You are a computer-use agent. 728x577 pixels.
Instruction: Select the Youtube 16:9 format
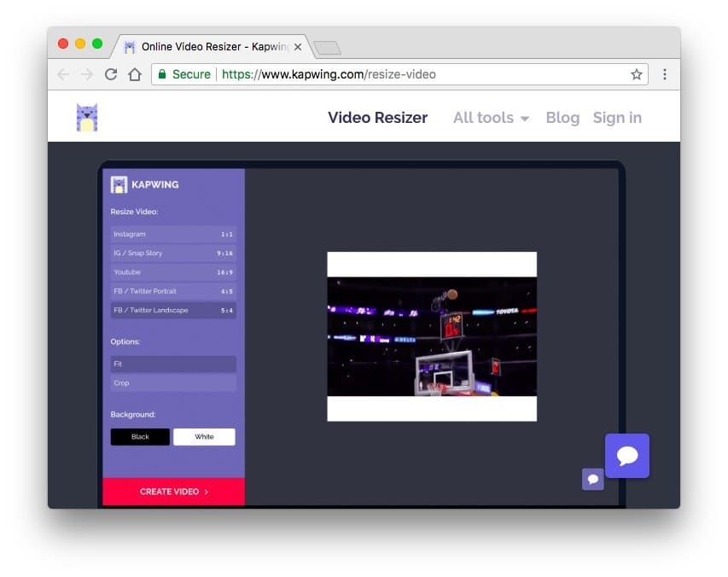click(x=173, y=272)
